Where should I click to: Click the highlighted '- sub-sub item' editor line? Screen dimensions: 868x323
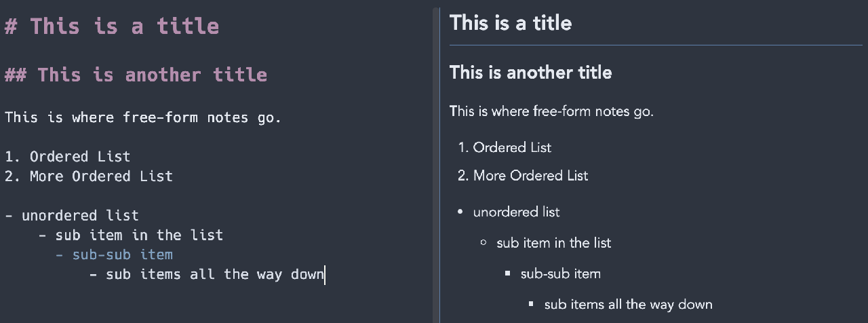pyautogui.click(x=114, y=255)
